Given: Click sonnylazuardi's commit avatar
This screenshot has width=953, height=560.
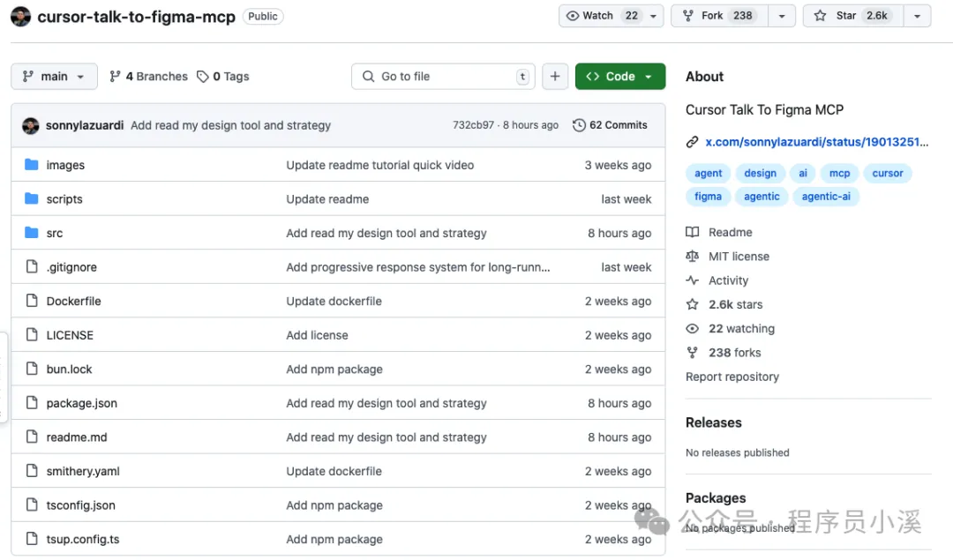Looking at the screenshot, I should coord(30,126).
